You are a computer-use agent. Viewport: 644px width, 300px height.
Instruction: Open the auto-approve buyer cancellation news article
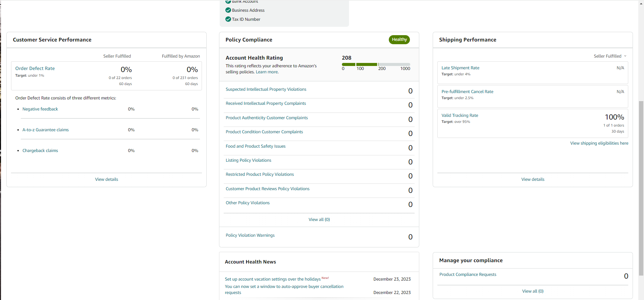(284, 290)
